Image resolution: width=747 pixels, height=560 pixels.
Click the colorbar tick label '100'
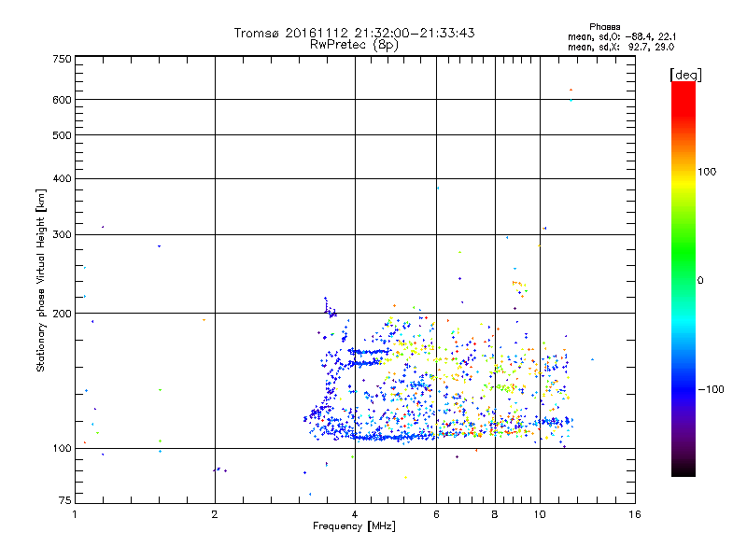[x=707, y=172]
